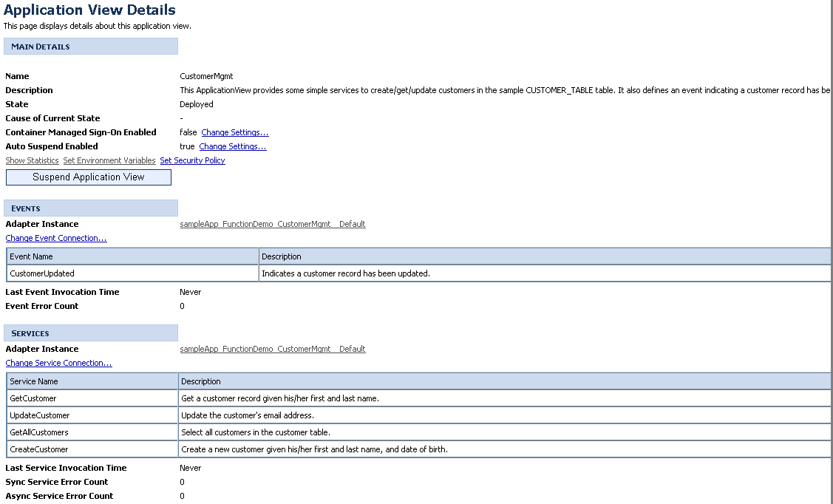833x504 pixels.
Task: Click the Event Error Count value
Action: [x=183, y=306]
